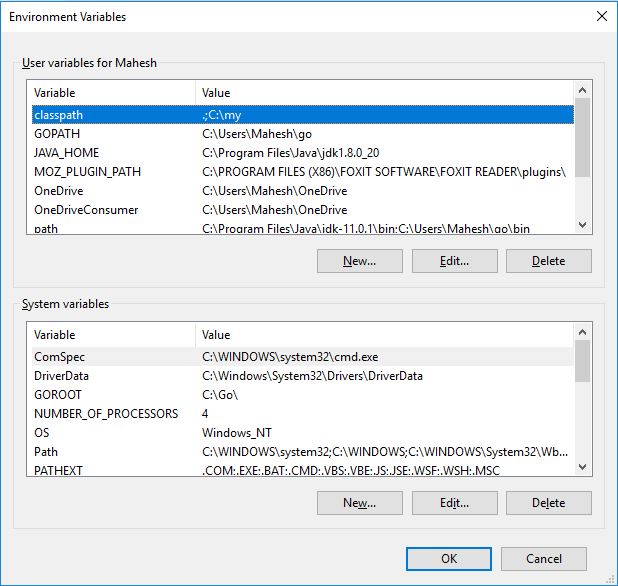
Task: Select the MOZ_PLUGIN_PATH user variable
Action: coord(303,172)
